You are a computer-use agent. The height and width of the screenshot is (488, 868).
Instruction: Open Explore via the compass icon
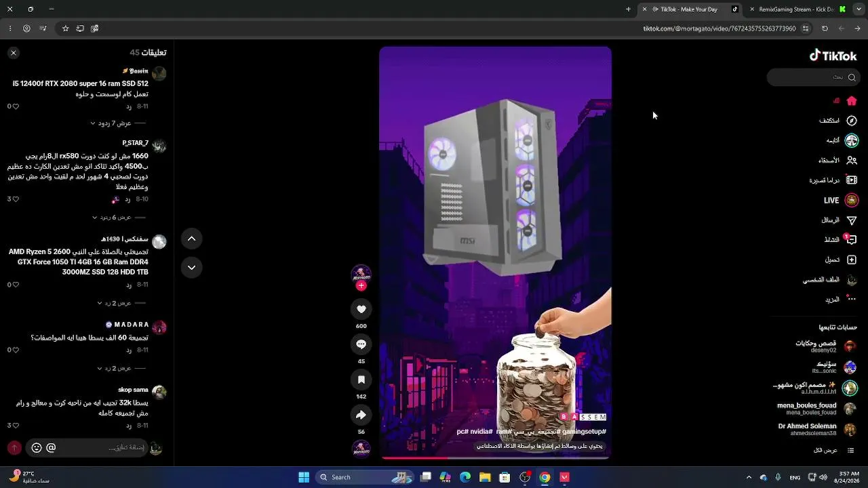click(852, 121)
